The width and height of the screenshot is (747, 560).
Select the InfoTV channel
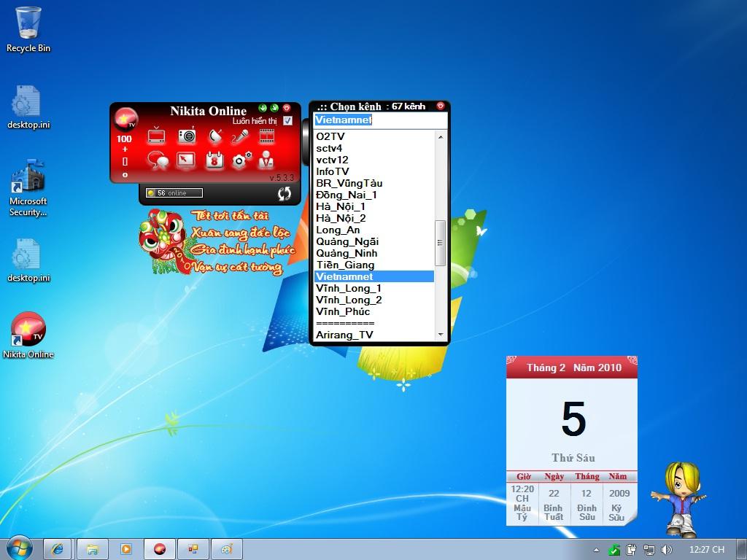click(374, 171)
